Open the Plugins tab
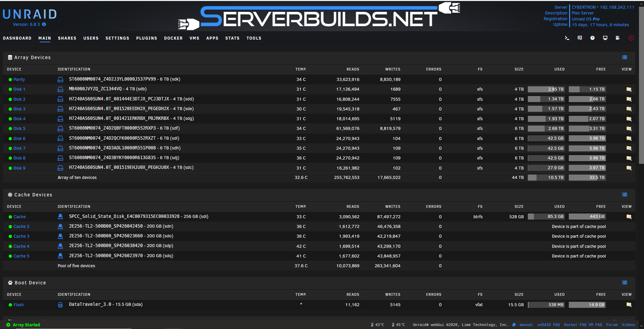 [147, 38]
